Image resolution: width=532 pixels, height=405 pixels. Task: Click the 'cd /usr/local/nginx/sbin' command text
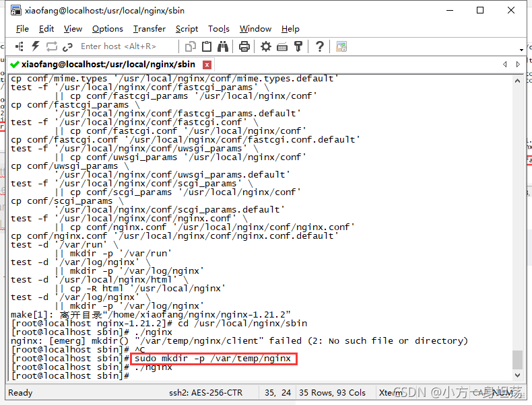coord(242,324)
